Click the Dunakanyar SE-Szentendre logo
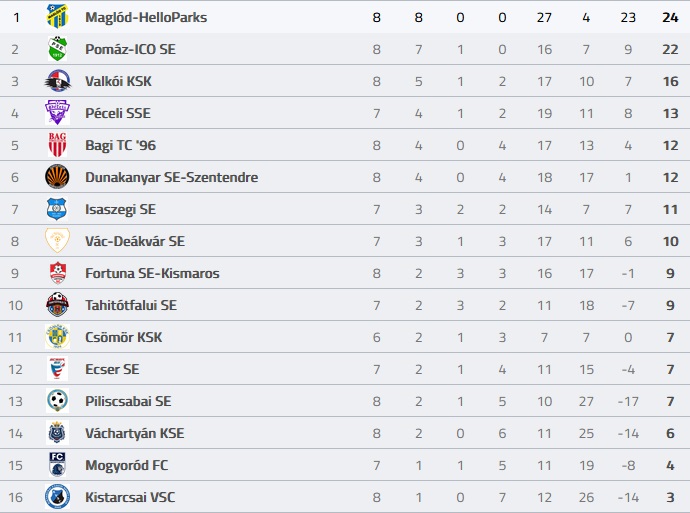Viewport: 690px width, 513px height. [x=57, y=177]
